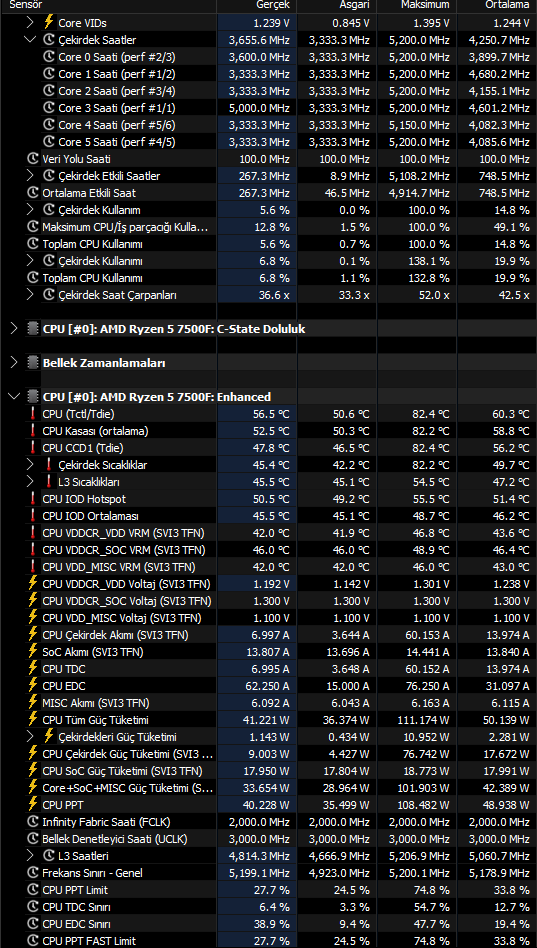The height and width of the screenshot is (948, 537).
Task: Click thermometer icon of CPU CCD1 (Tdie)
Action: pos(33,448)
